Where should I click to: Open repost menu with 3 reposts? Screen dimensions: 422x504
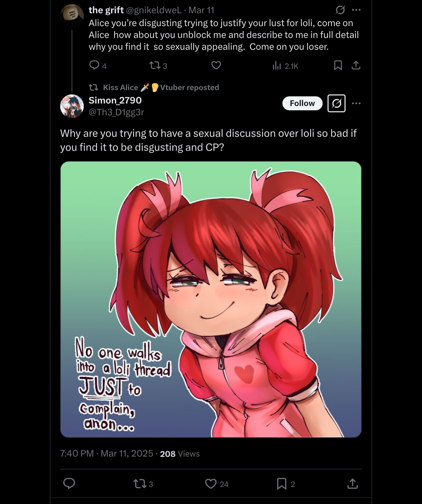coord(143,484)
